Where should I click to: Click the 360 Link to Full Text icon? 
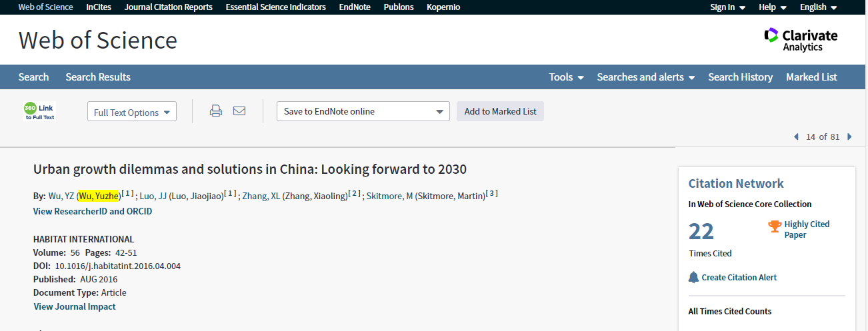click(x=39, y=111)
